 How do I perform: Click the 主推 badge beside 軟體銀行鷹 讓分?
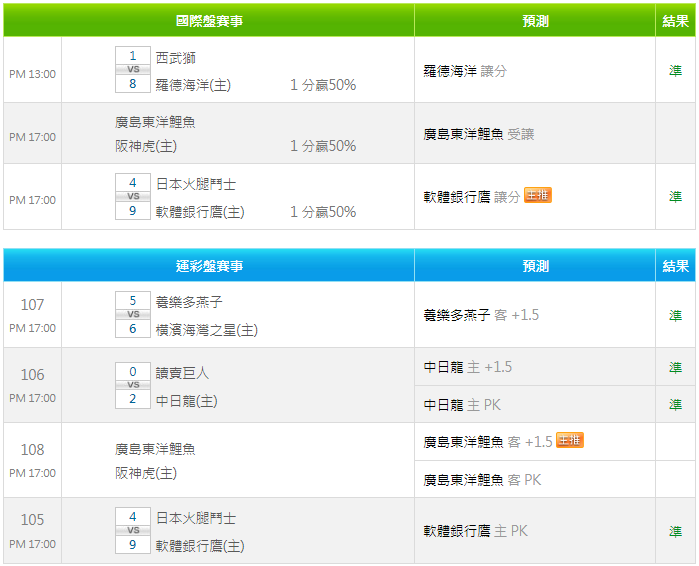click(x=538, y=195)
